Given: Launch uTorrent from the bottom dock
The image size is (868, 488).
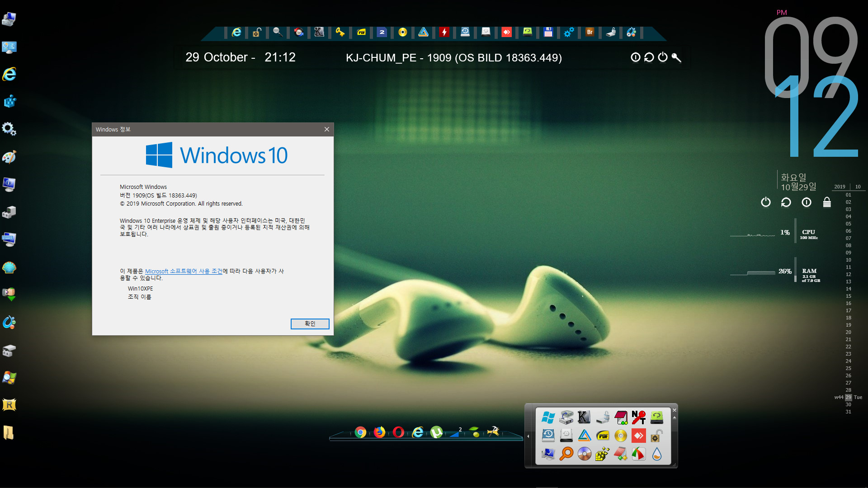Looking at the screenshot, I should pos(436,432).
